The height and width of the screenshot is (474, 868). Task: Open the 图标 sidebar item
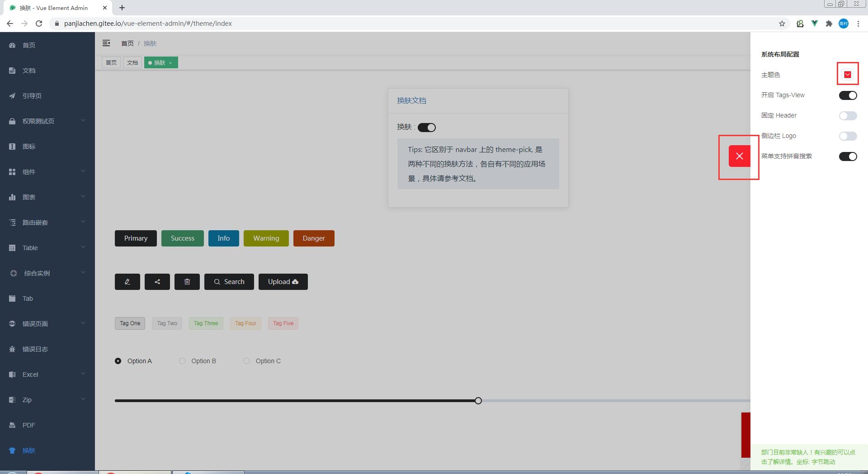pyautogui.click(x=47, y=147)
